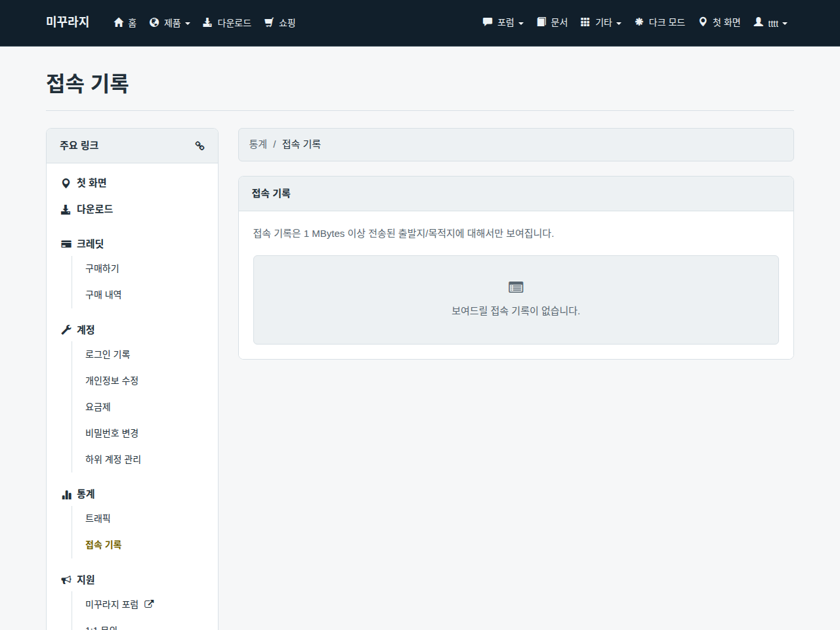Open 하위 계정 관리 in the sidebar

pos(113,459)
